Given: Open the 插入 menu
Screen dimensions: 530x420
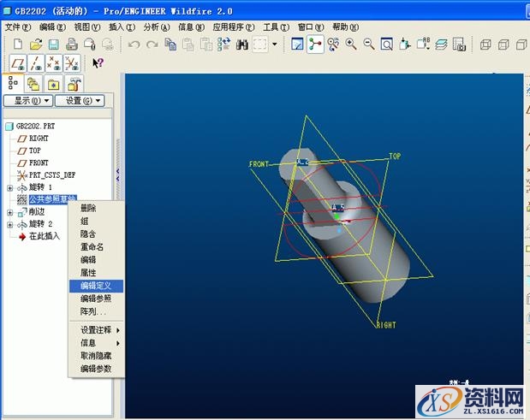Looking at the screenshot, I should click(122, 27).
